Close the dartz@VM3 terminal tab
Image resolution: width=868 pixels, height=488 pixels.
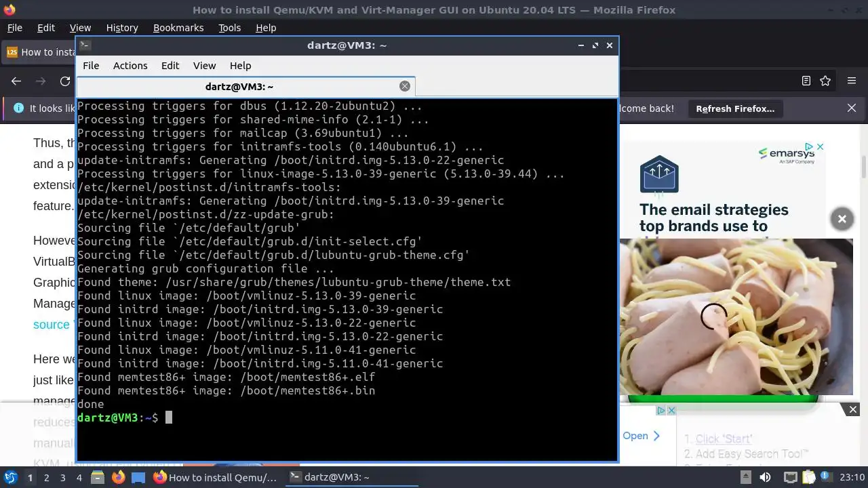pos(405,86)
